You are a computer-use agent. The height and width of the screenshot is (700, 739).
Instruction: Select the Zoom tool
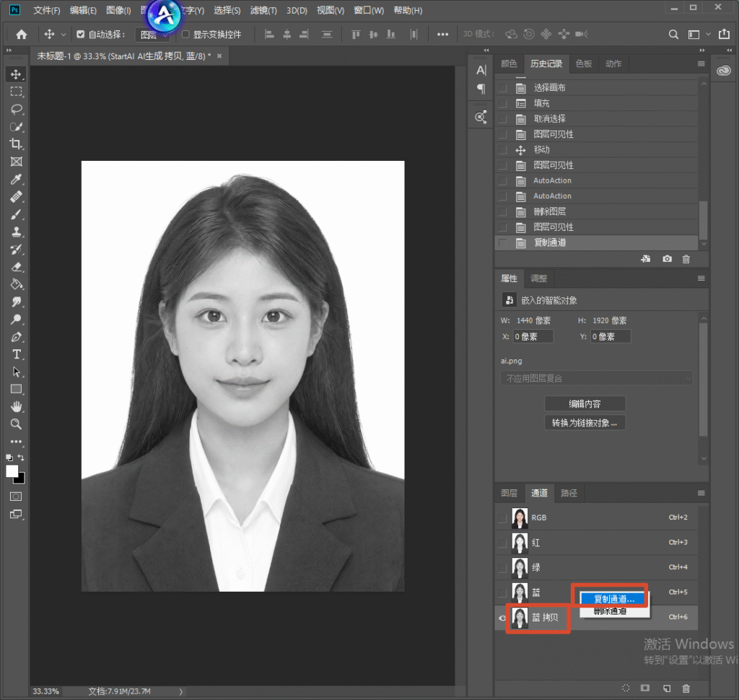[x=17, y=424]
